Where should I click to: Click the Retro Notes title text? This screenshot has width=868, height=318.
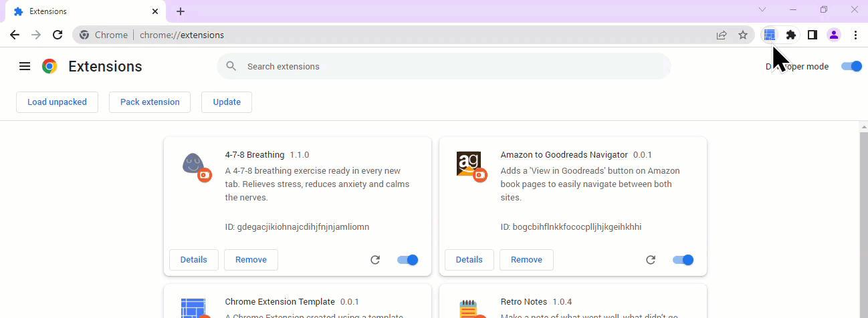tap(524, 302)
